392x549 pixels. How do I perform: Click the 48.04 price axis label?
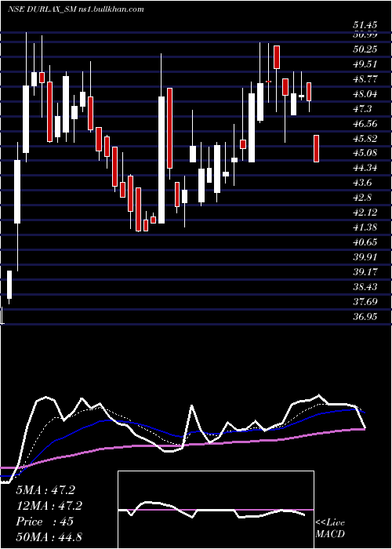pyautogui.click(x=365, y=94)
